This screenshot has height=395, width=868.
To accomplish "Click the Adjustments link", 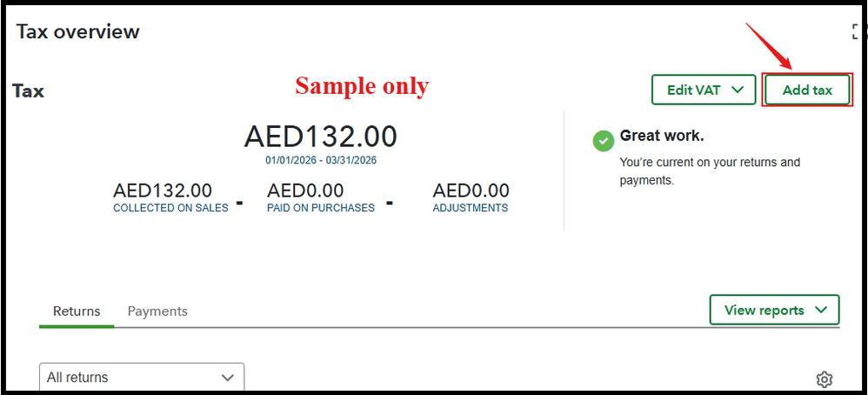I will point(471,208).
